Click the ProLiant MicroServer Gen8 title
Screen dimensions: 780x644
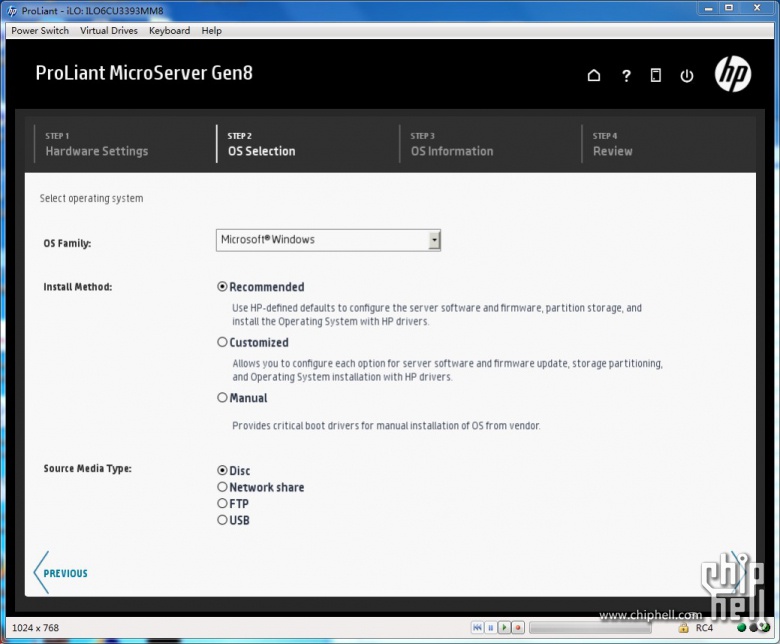tap(144, 73)
